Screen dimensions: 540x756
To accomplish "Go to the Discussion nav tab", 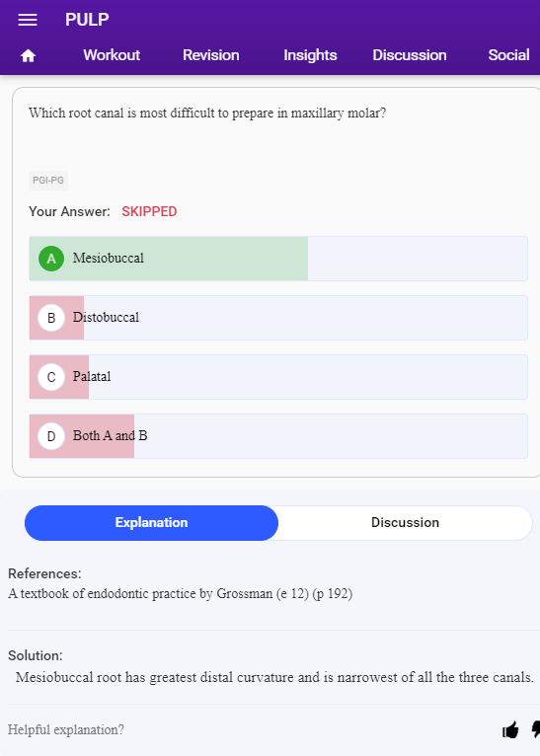I will click(410, 55).
